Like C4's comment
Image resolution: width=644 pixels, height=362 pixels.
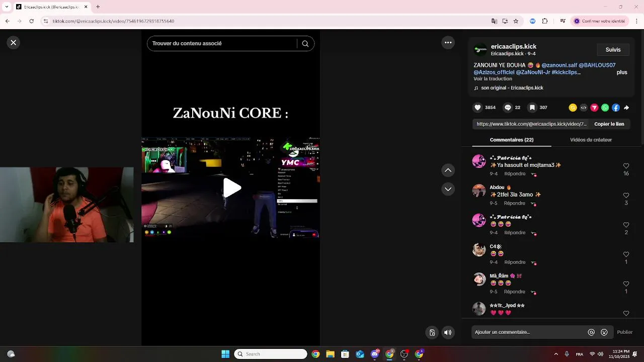(626, 254)
